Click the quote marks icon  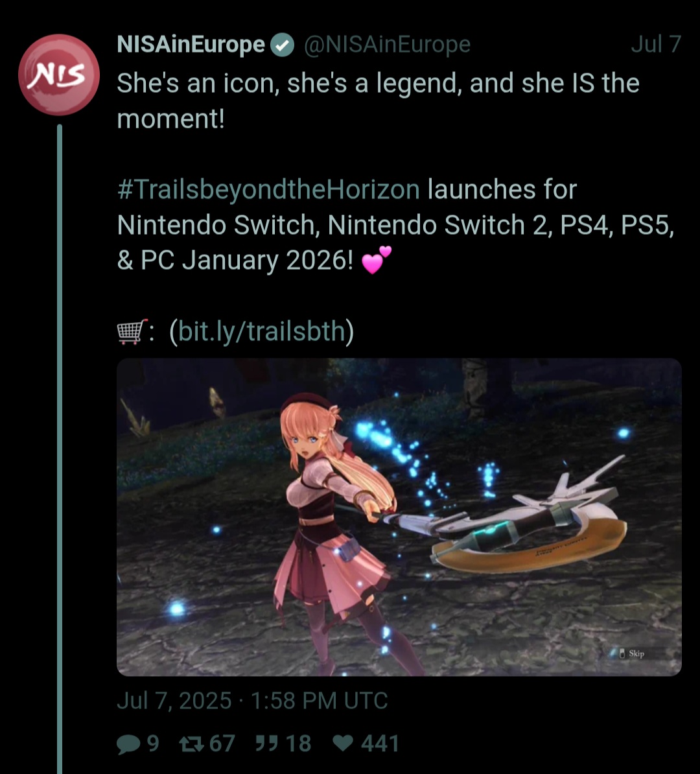point(268,743)
